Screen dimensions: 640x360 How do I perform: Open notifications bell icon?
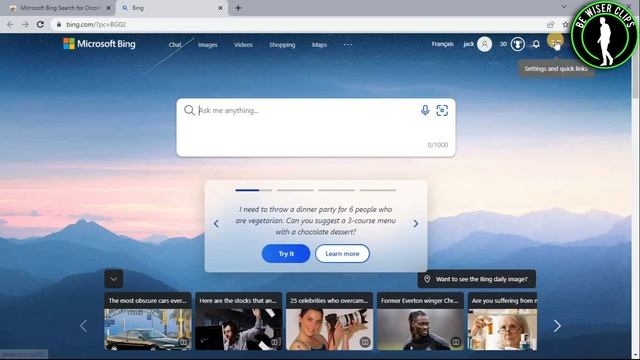click(x=536, y=44)
